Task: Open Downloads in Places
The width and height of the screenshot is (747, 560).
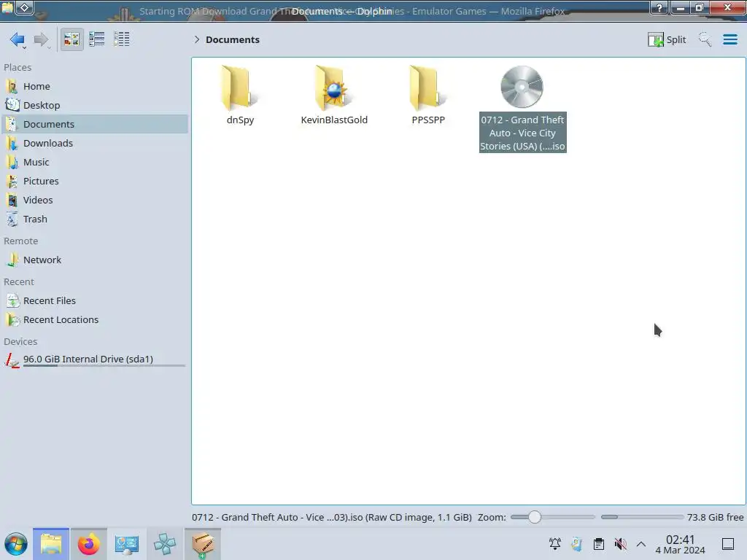Action: click(x=94, y=144)
